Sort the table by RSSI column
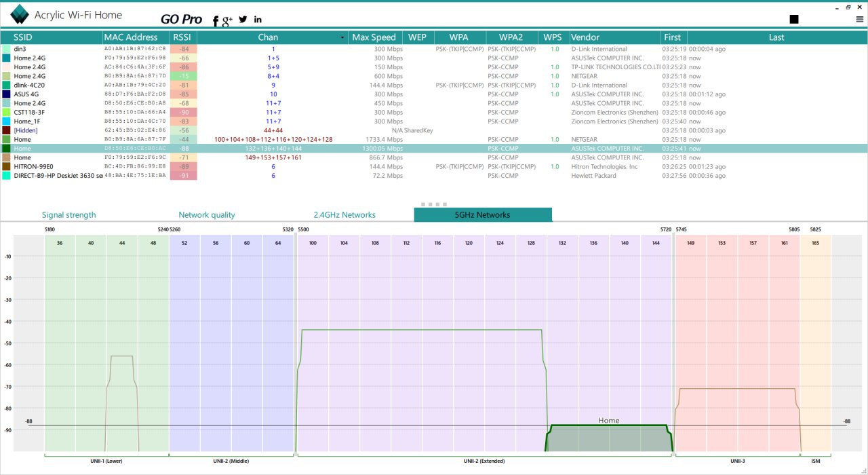The width and height of the screenshot is (868, 475). 182,37
